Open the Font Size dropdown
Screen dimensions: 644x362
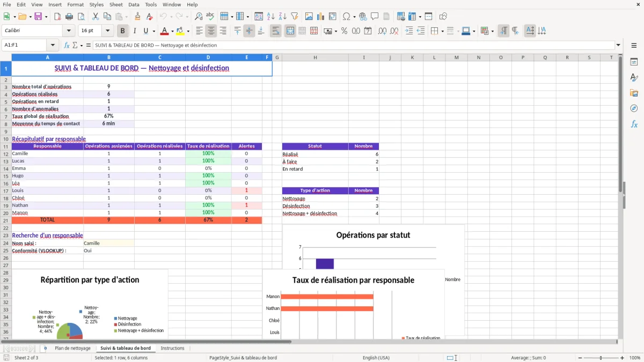point(107,31)
